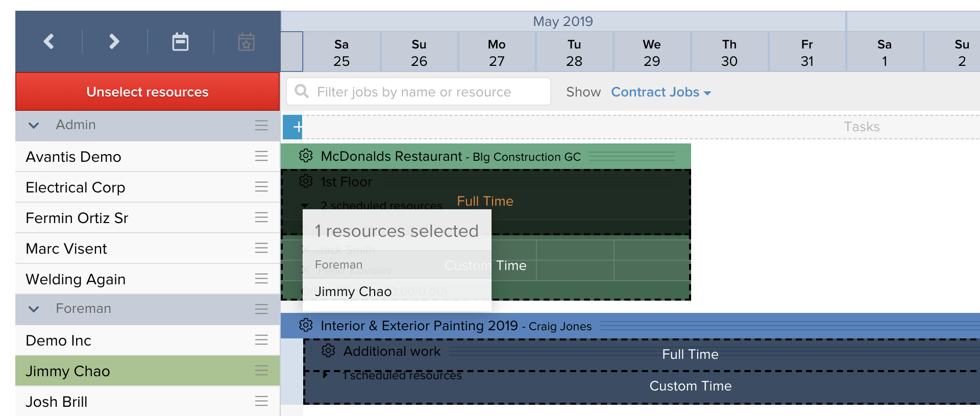Click the Additional work sub-job label
The height and width of the screenshot is (416, 980).
pos(392,351)
